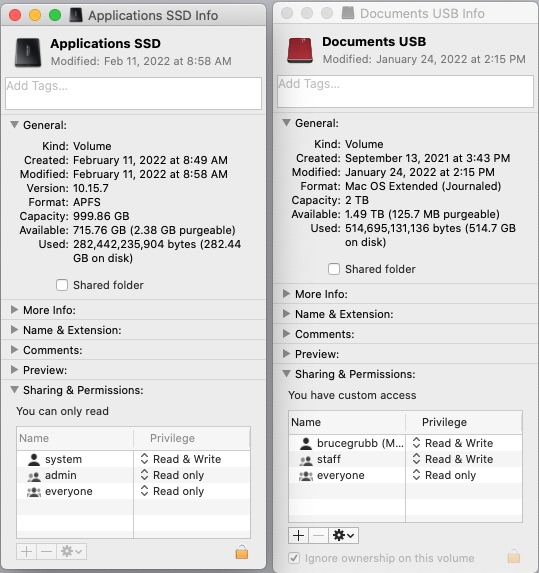Expand Name & Extension in Applications SSD Info
539x573 pixels.
(x=14, y=330)
